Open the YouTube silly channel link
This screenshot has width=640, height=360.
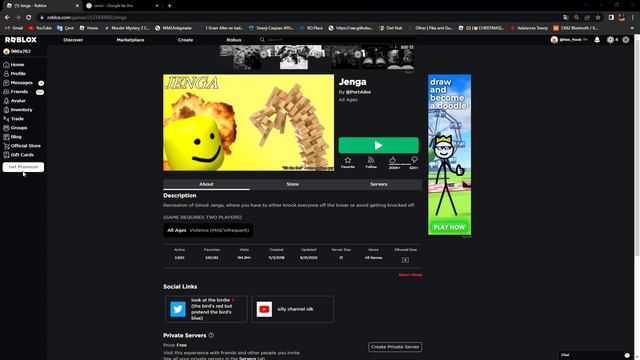pos(292,309)
